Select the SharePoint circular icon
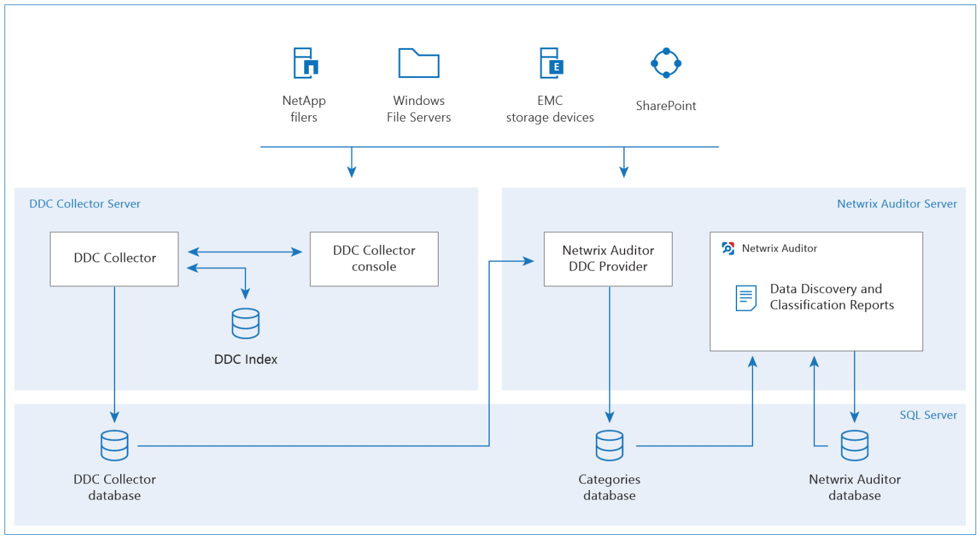 click(666, 63)
